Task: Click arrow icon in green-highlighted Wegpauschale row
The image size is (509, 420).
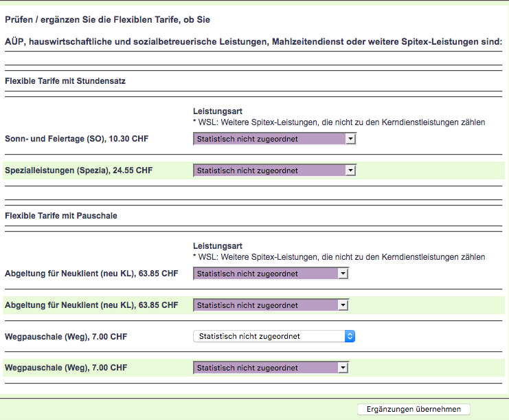Action: pos(343,368)
